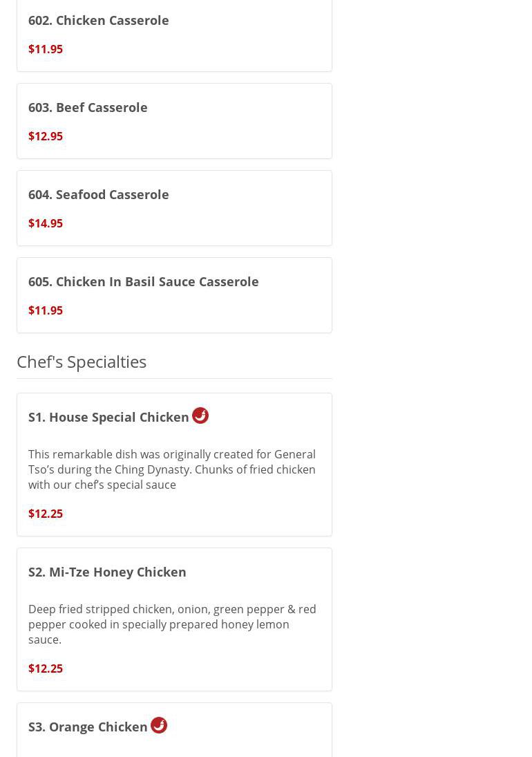Open the S1. House Special Chicken title
Viewport: 532px width, 757px height.
click(108, 417)
